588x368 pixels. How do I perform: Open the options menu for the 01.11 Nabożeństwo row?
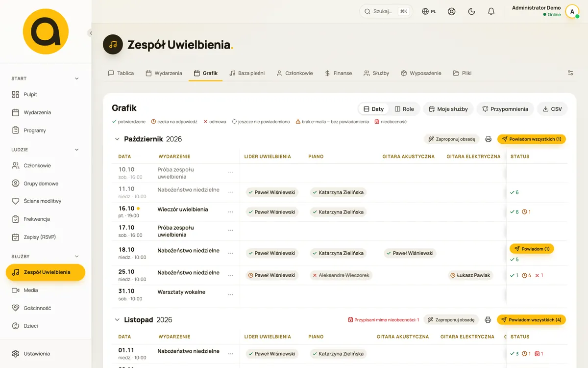point(230,354)
